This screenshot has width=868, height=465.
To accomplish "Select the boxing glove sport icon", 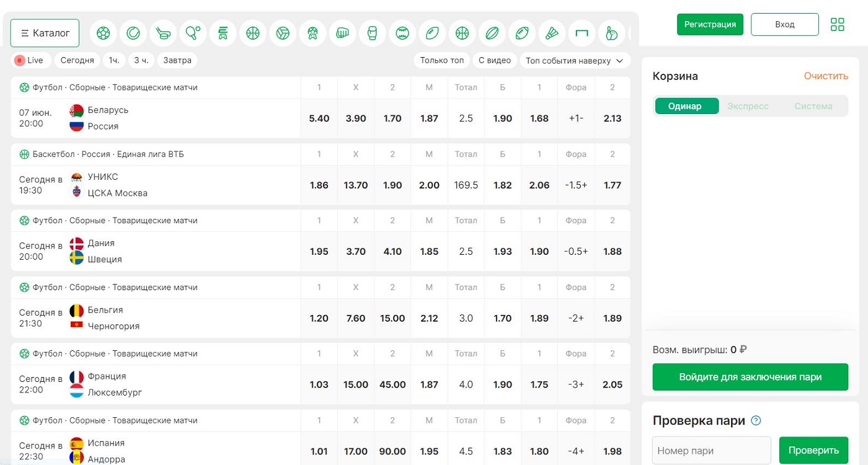I will (x=372, y=33).
